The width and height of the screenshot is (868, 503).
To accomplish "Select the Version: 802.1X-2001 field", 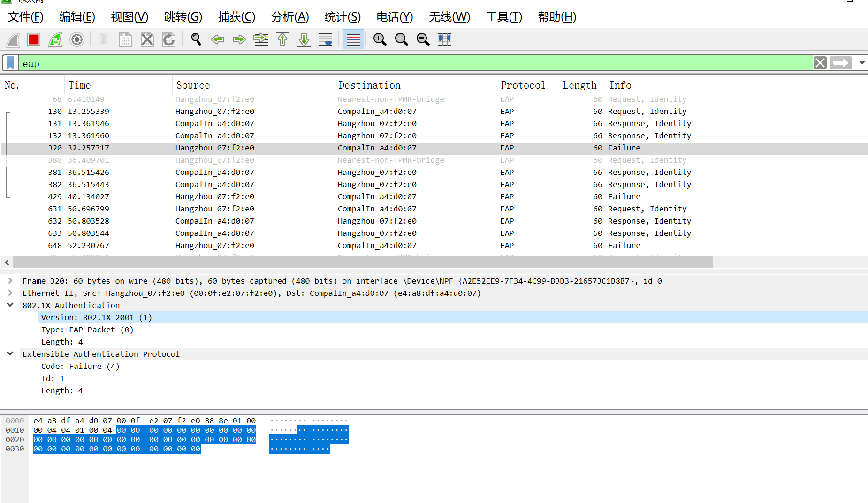I will (x=453, y=317).
